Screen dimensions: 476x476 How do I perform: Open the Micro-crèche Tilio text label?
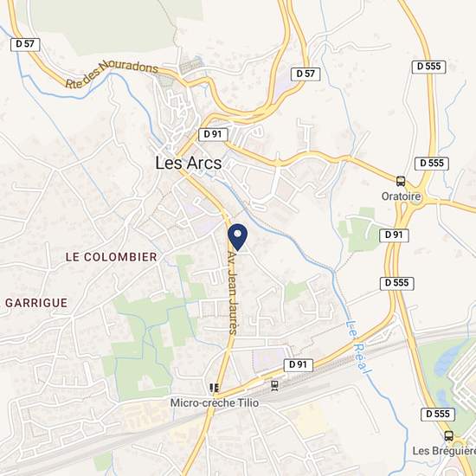215,403
